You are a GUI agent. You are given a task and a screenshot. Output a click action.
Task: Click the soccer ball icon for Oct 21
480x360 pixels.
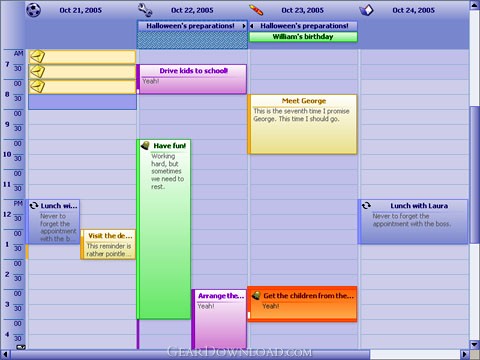[x=33, y=10]
